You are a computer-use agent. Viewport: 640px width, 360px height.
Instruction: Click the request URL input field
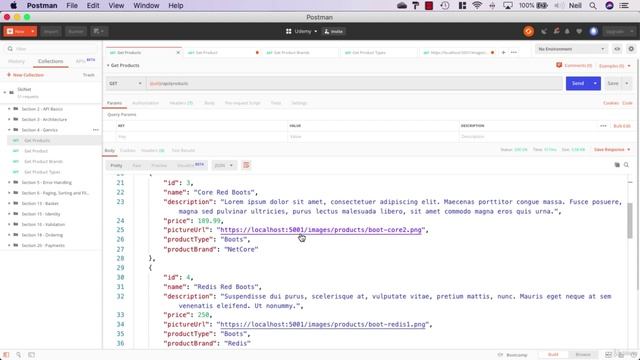point(354,83)
